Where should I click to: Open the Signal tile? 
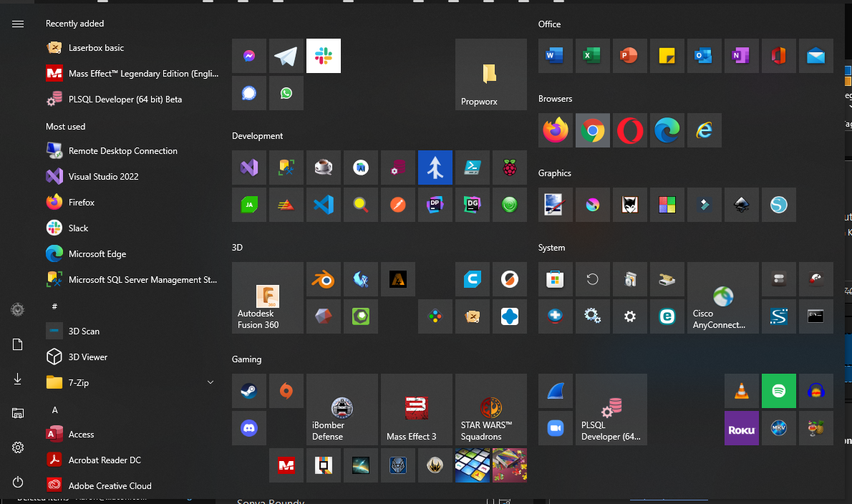click(x=249, y=93)
